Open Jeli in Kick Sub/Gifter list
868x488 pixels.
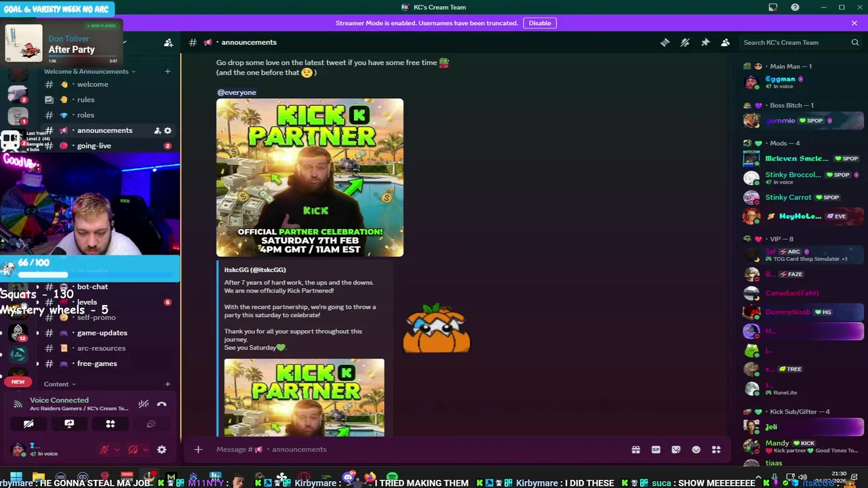(x=804, y=426)
